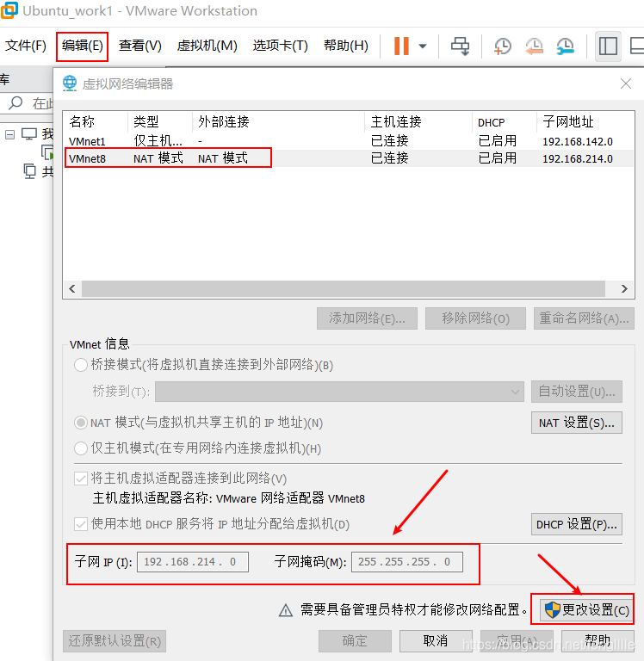Image resolution: width=644 pixels, height=661 pixels.
Task: Click the horizontal scrollbar thumb
Action: (344, 289)
